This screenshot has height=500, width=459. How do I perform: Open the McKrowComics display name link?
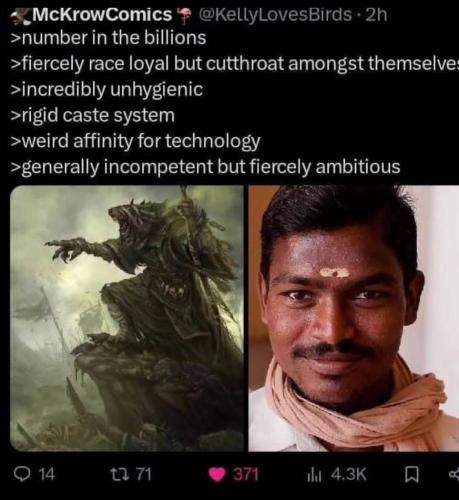click(102, 15)
